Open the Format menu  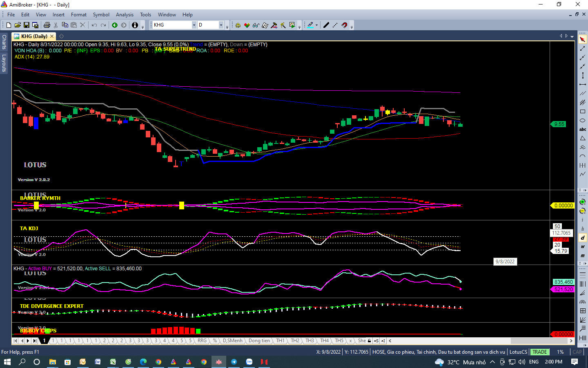point(79,14)
